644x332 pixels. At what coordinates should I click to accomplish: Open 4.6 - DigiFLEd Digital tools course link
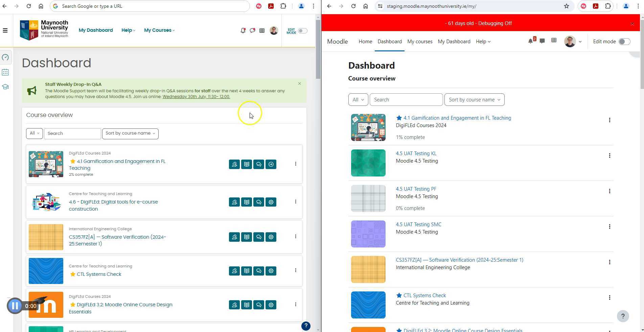point(113,205)
